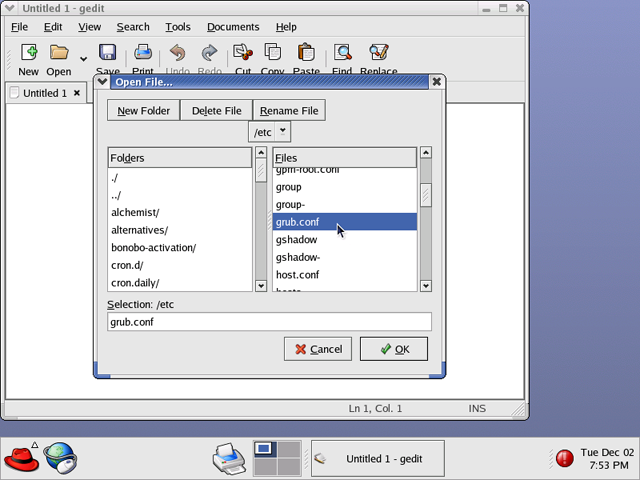The height and width of the screenshot is (480, 640).
Task: Select the alchemist/ folder
Action: click(x=135, y=213)
